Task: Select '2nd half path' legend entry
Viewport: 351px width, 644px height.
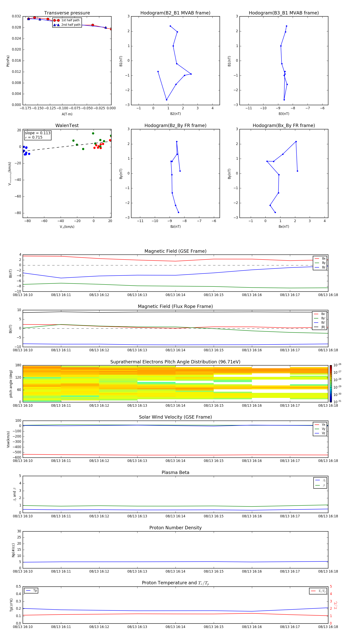Action: pyautogui.click(x=67, y=25)
